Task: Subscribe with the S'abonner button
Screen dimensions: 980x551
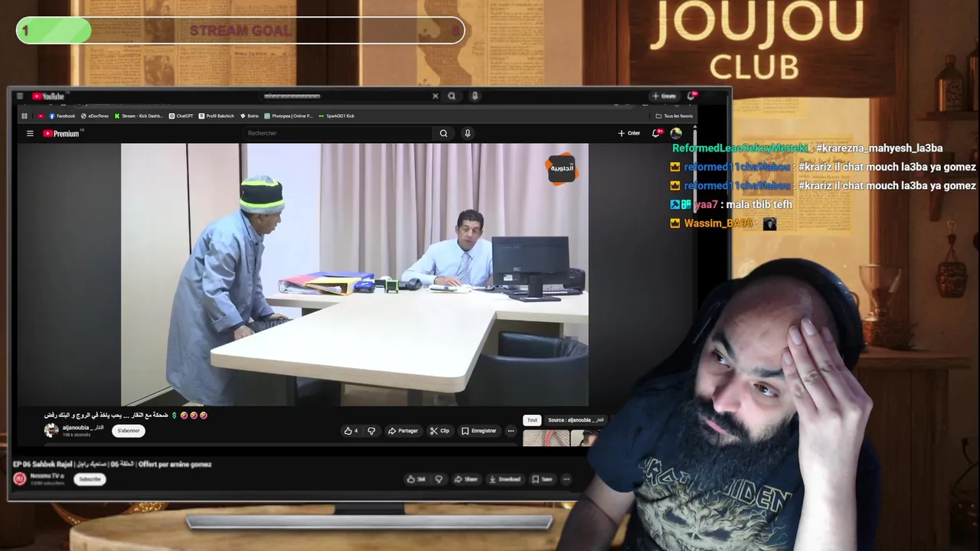Action: [x=129, y=431]
